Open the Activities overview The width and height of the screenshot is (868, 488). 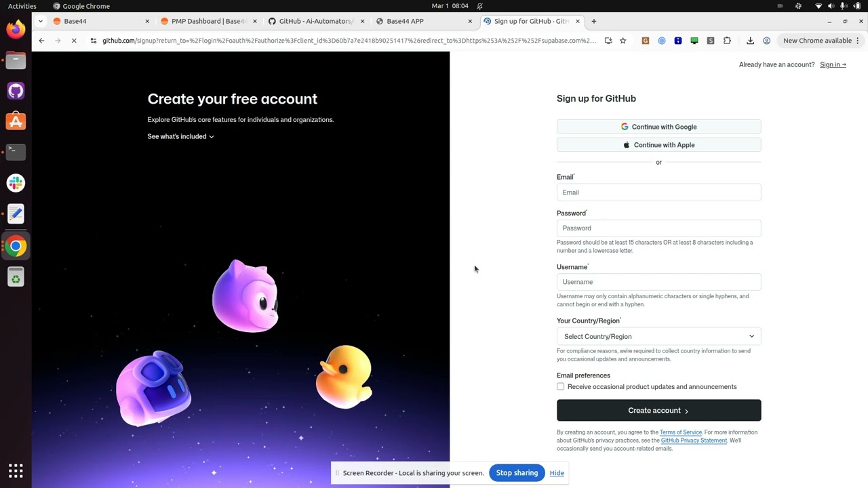tap(22, 6)
